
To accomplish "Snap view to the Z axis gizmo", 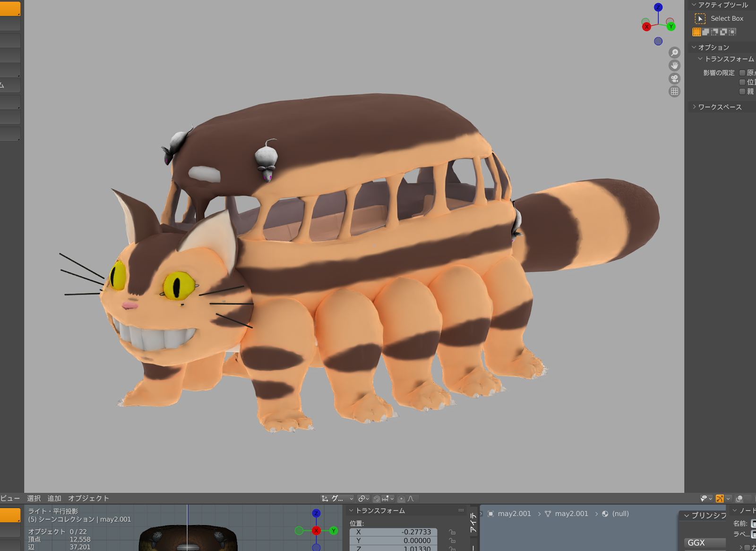I will [x=658, y=7].
